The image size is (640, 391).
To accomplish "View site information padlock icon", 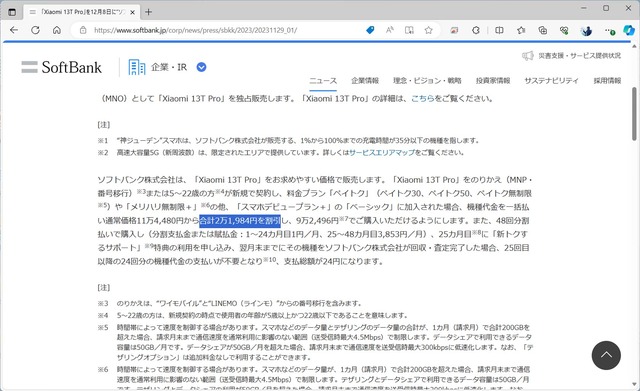I will pos(83,30).
